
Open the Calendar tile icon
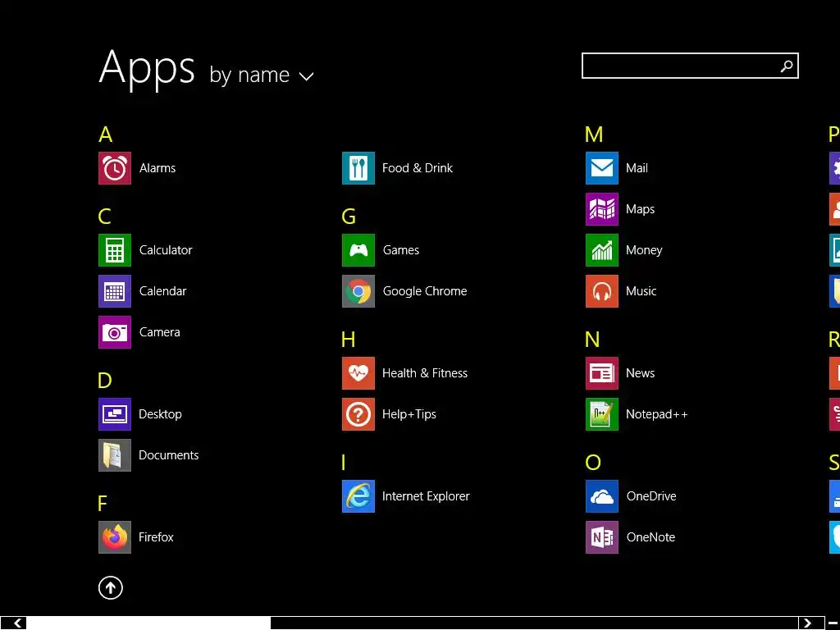click(x=115, y=291)
